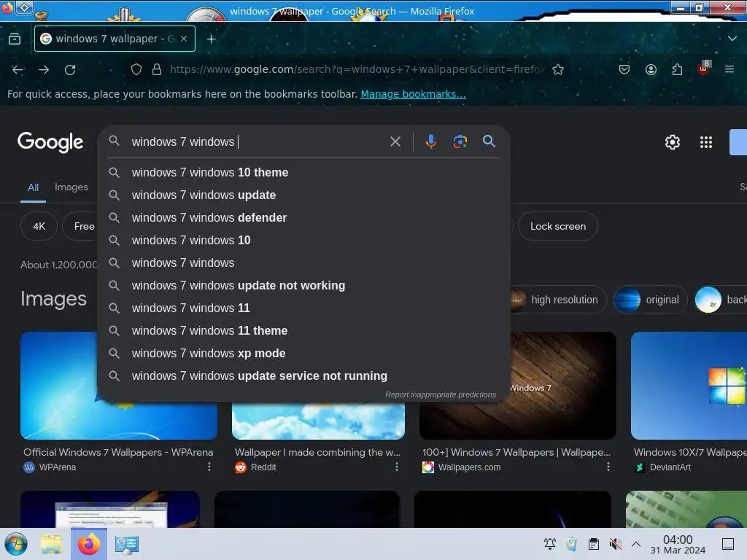This screenshot has width=747, height=560.
Task: Open the notifications bell tray icon
Action: [550, 544]
